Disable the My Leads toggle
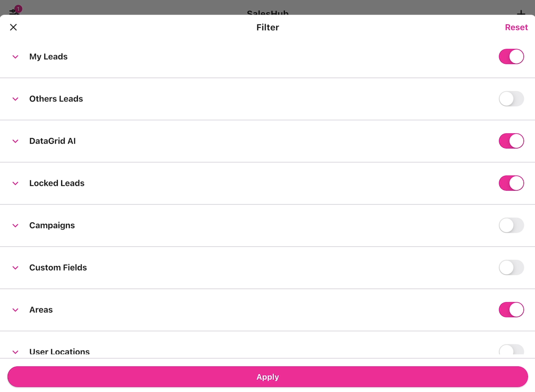The width and height of the screenshot is (535, 392). point(511,57)
